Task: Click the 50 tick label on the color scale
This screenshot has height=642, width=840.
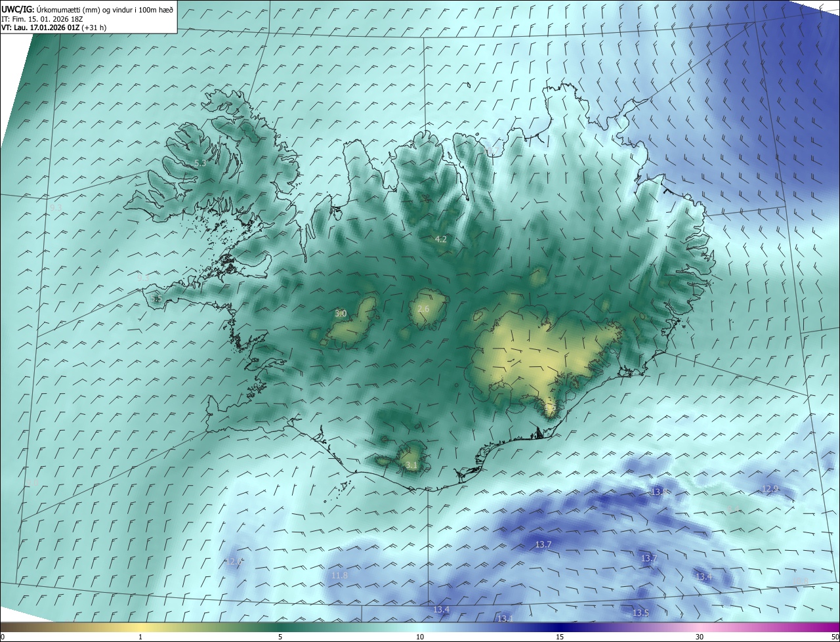Action: click(835, 637)
